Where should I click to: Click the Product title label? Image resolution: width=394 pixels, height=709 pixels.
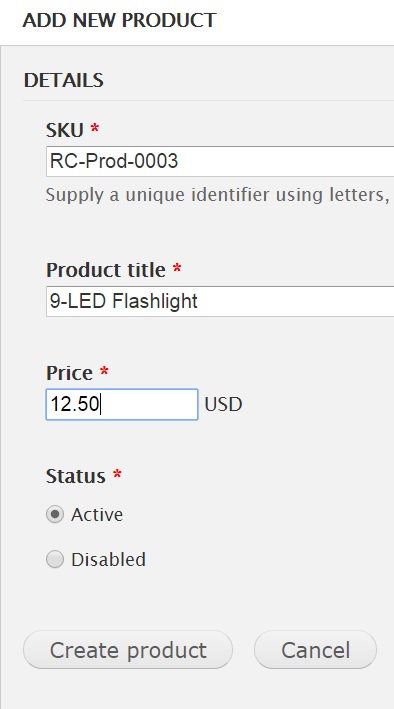(x=106, y=270)
